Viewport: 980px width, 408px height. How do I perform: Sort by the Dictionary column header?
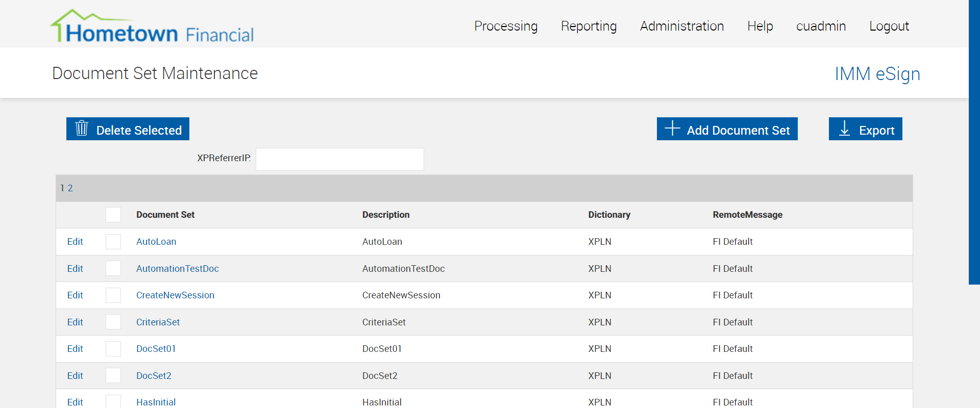pyautogui.click(x=609, y=215)
